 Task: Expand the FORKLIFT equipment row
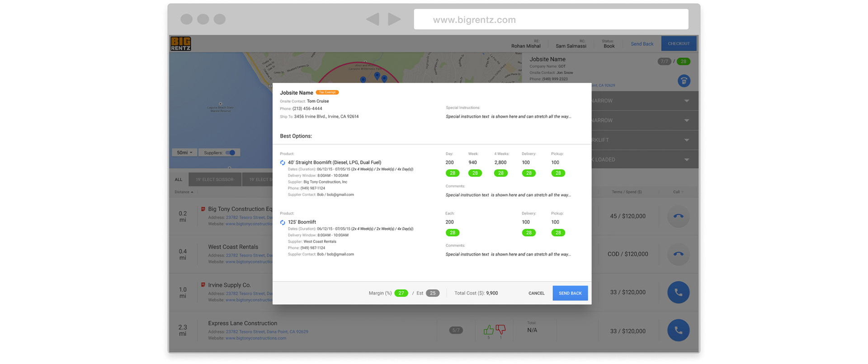point(645,140)
